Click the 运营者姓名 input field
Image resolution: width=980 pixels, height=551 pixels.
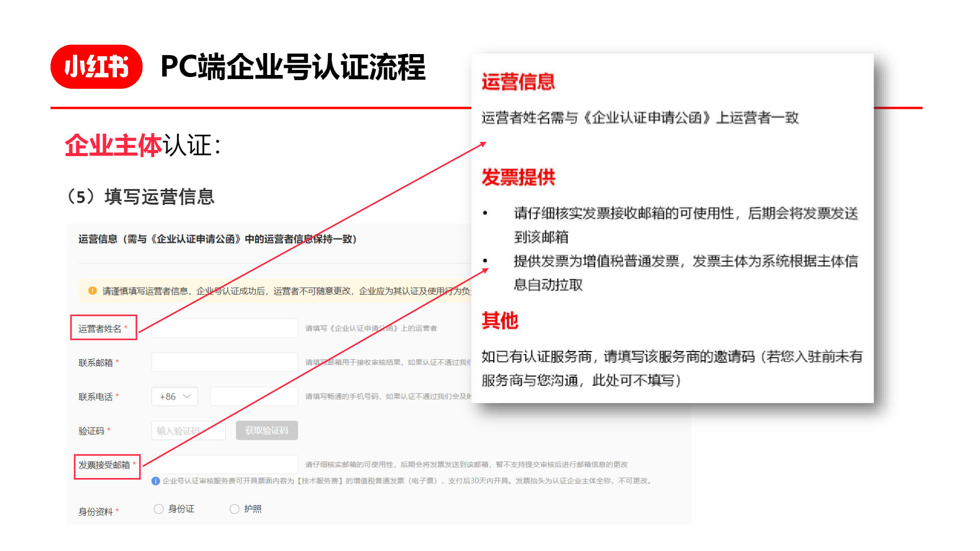pyautogui.click(x=225, y=328)
